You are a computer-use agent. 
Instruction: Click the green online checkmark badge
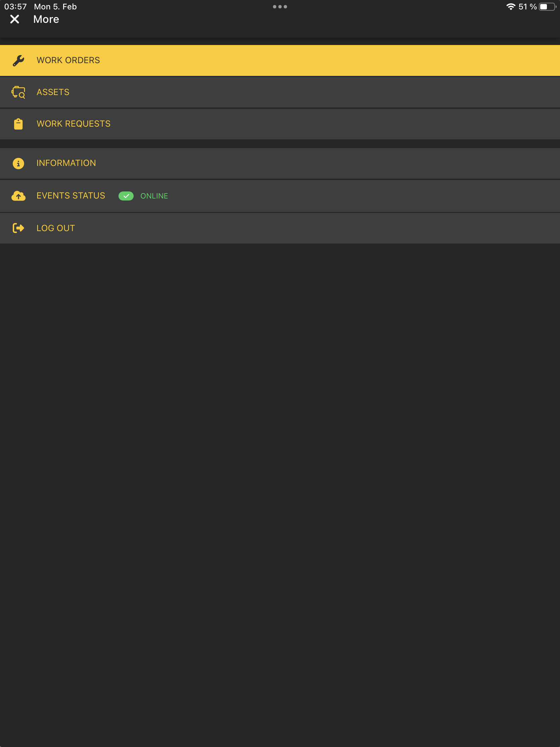point(126,196)
